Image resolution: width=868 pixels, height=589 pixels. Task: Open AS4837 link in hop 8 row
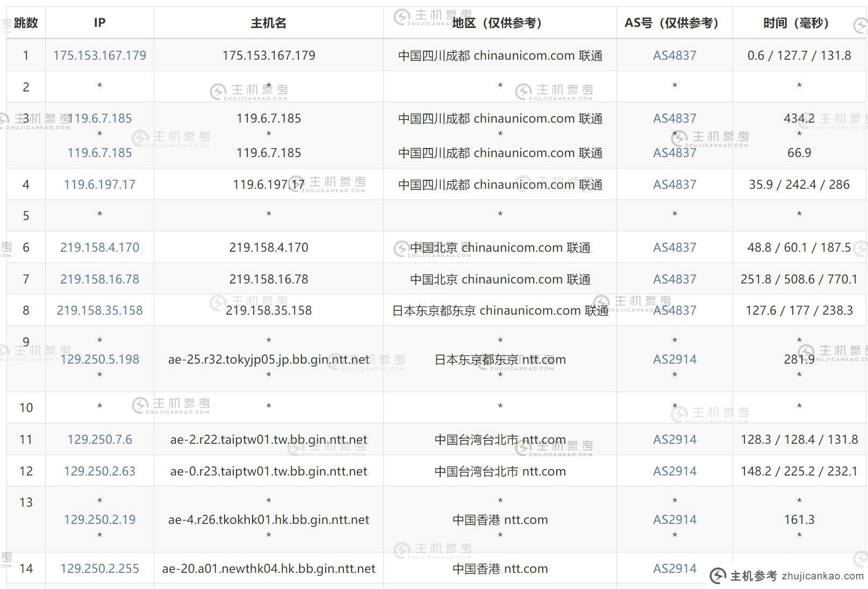[x=675, y=310]
